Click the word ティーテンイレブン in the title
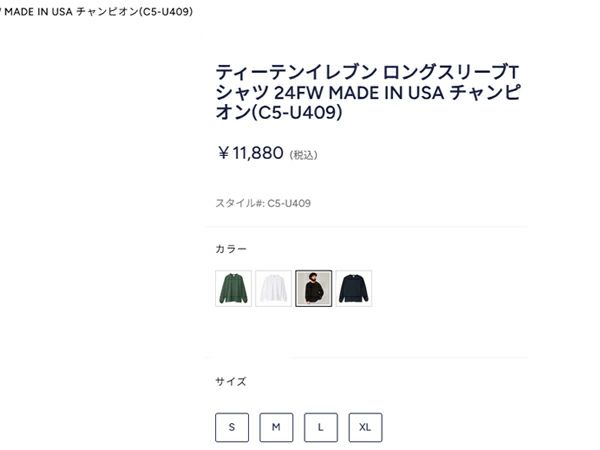Screen dimensions: 600x450 click(275, 72)
